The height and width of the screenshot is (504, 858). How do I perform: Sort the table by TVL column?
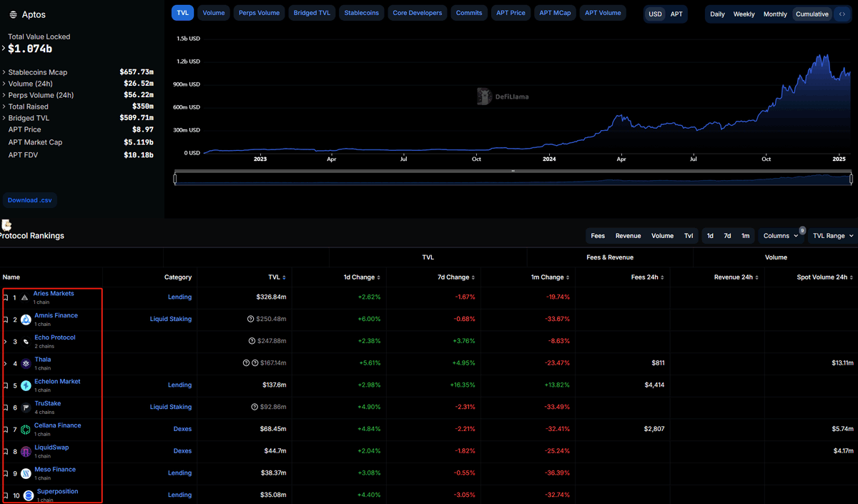pos(276,277)
